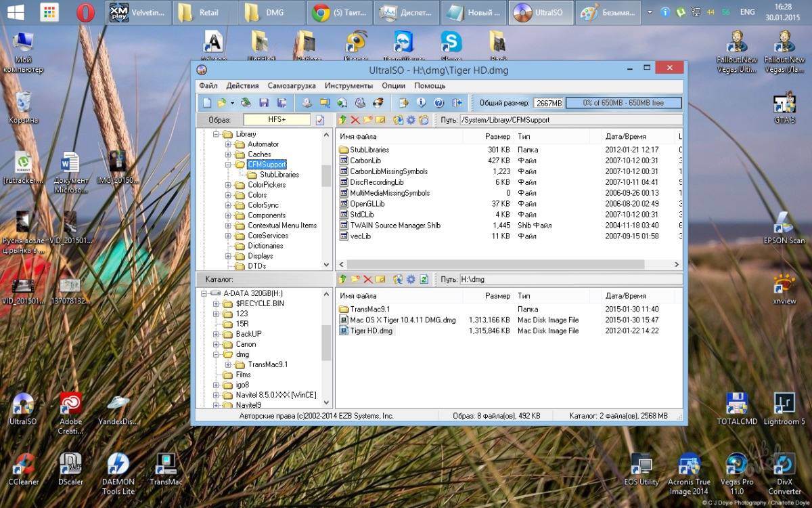Open the Самозагрузка menu
The width and height of the screenshot is (812, 508).
tap(292, 86)
